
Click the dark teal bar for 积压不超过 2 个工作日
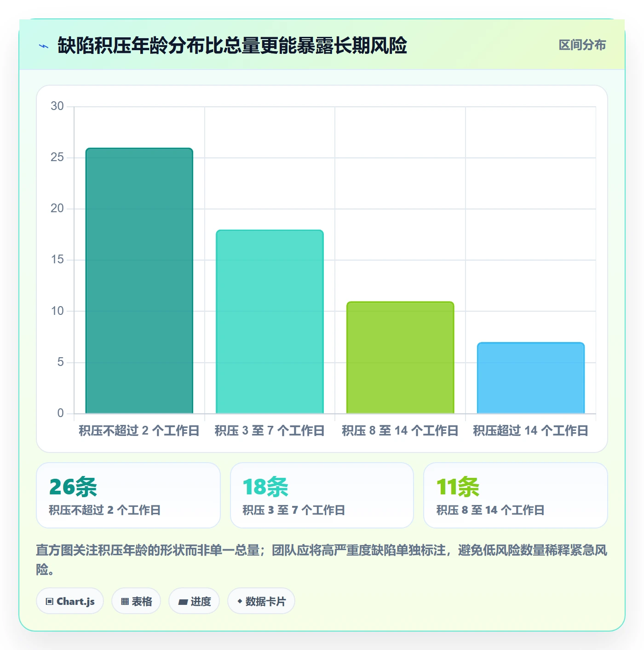pos(139,281)
